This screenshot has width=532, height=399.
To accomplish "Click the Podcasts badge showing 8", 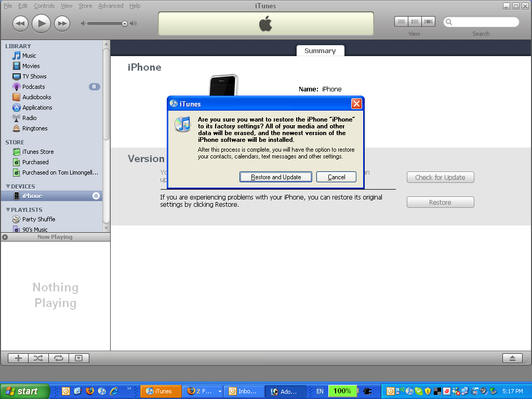I will (94, 87).
